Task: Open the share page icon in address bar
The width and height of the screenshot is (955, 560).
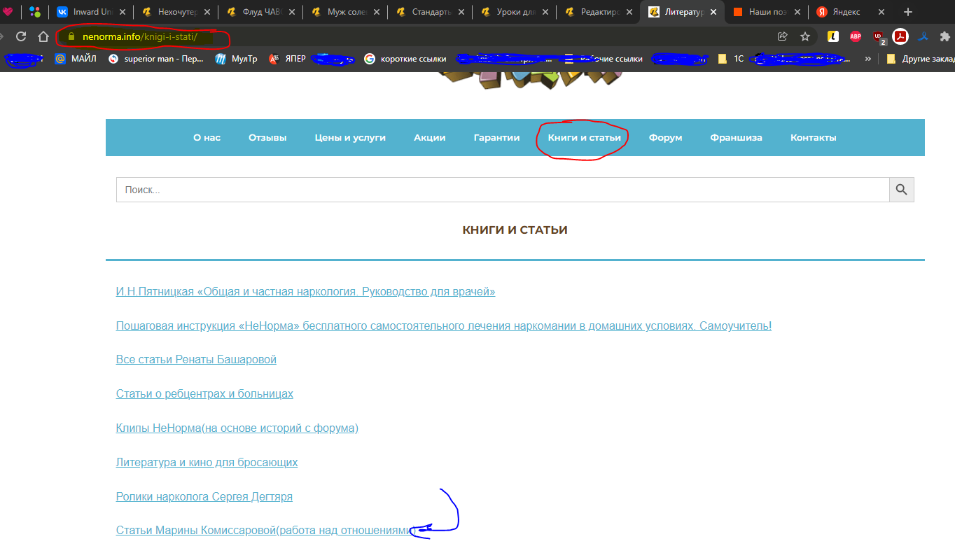Action: point(783,36)
